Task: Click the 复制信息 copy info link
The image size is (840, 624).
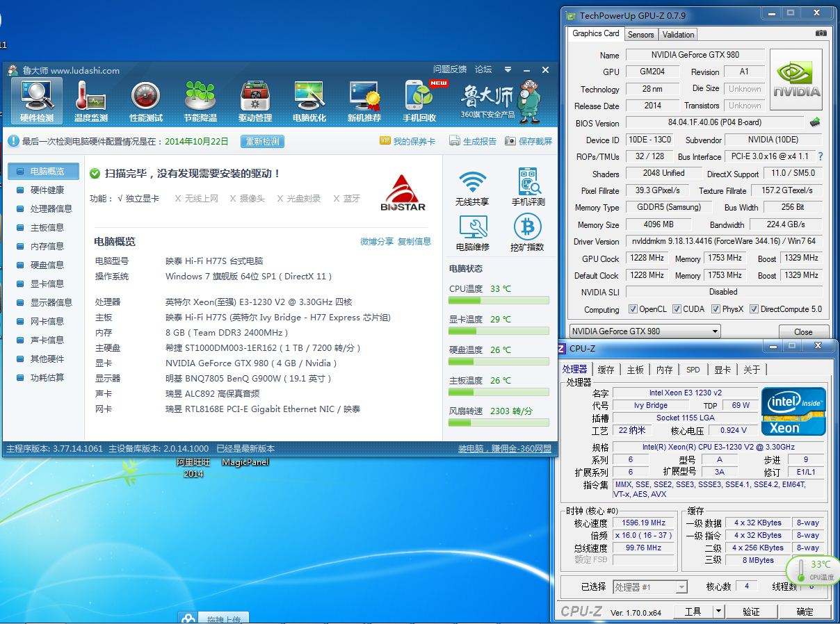Action: coord(414,241)
